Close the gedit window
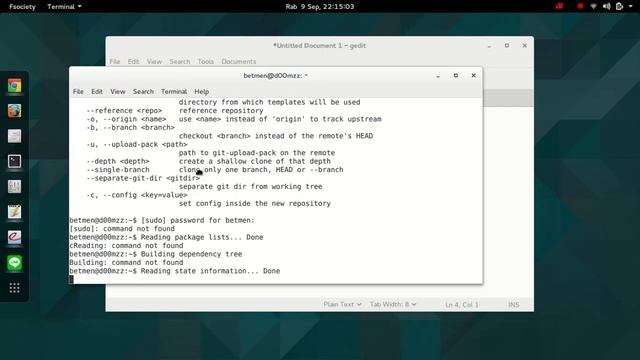This screenshot has height=360, width=640. click(524, 46)
